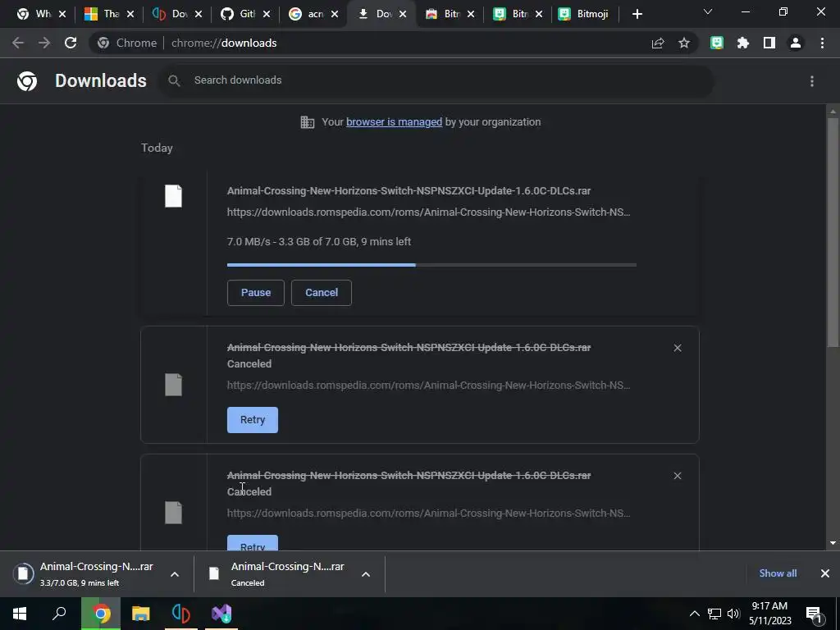Close the bottom downloads shelf

click(825, 573)
